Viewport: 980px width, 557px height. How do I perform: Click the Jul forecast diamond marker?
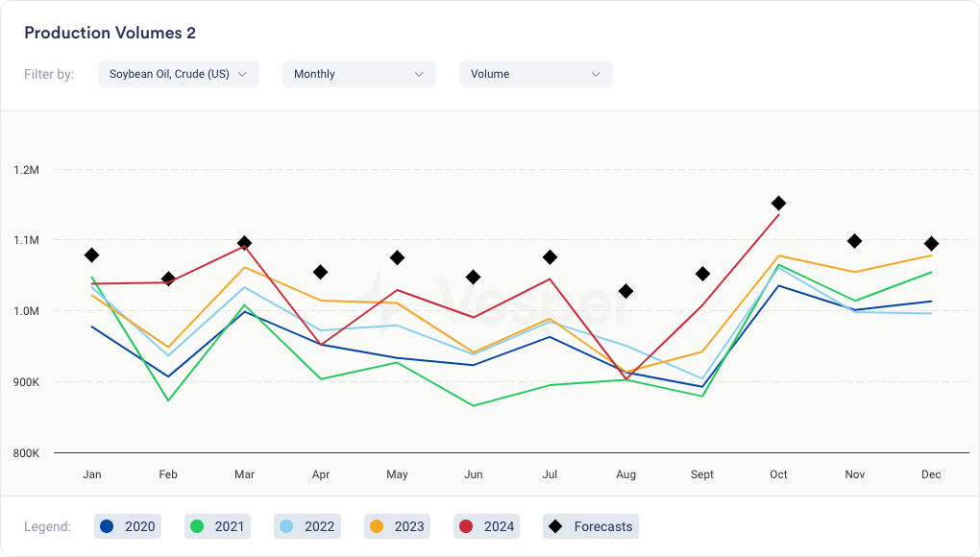[550, 257]
